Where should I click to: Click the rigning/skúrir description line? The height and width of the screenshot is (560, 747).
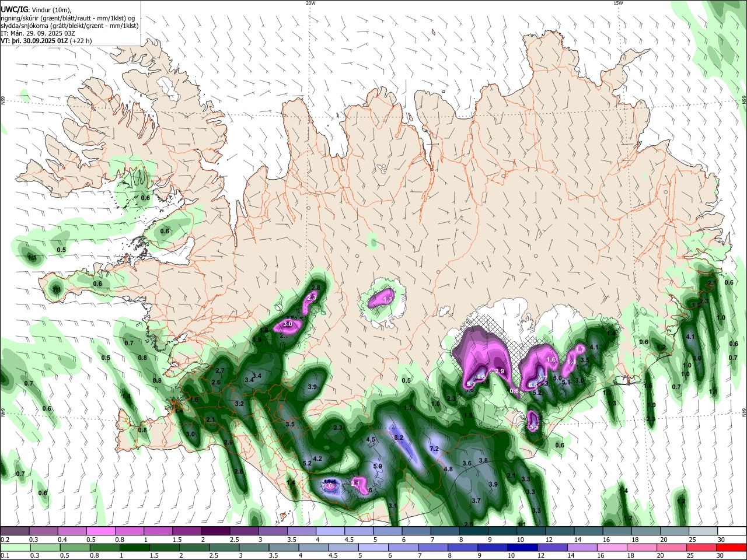tap(68, 18)
